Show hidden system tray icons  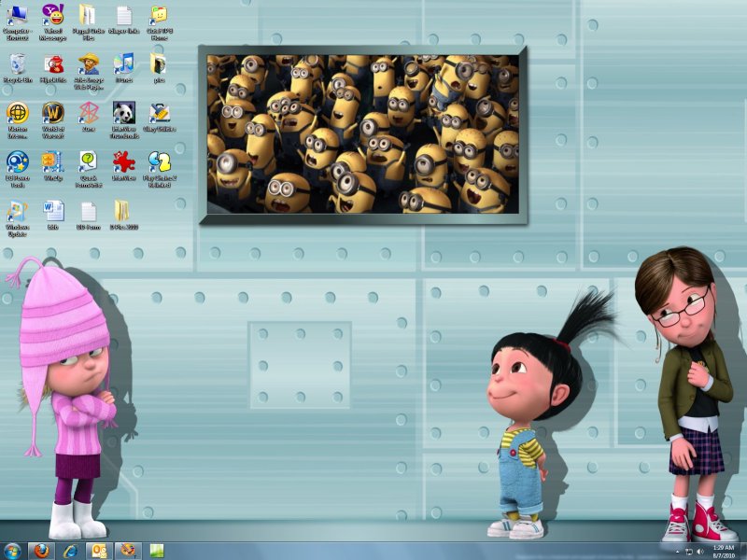tap(677, 552)
